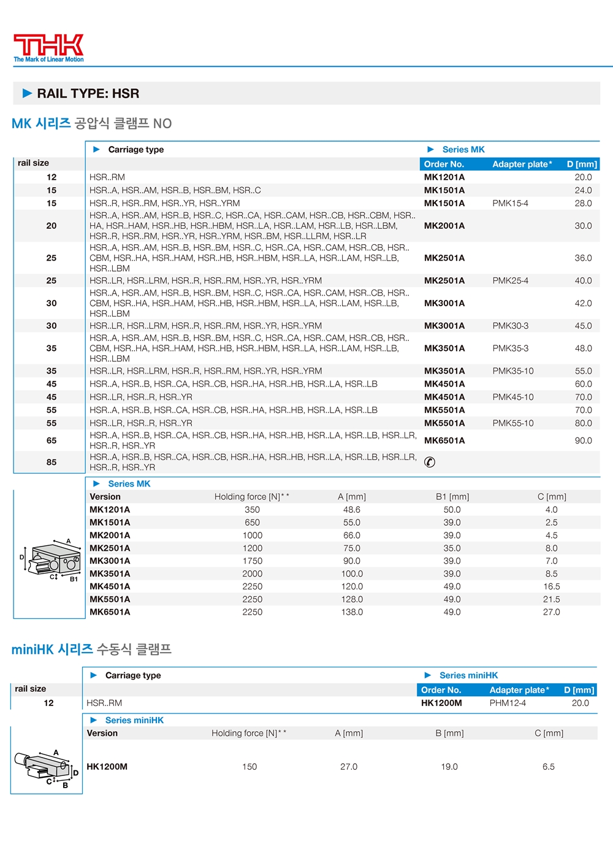613x868 pixels.
Task: Click the miniHK B value 19.0
Action: (449, 767)
